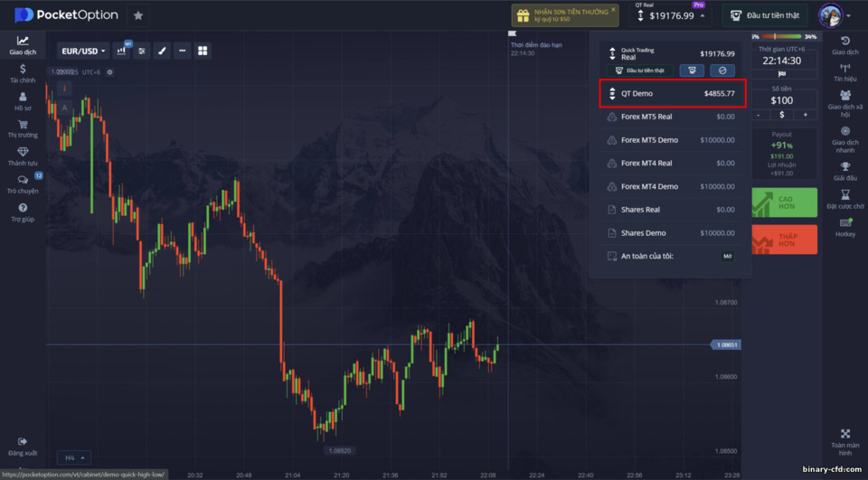Click the A button on chart
868x480 pixels.
click(64, 108)
